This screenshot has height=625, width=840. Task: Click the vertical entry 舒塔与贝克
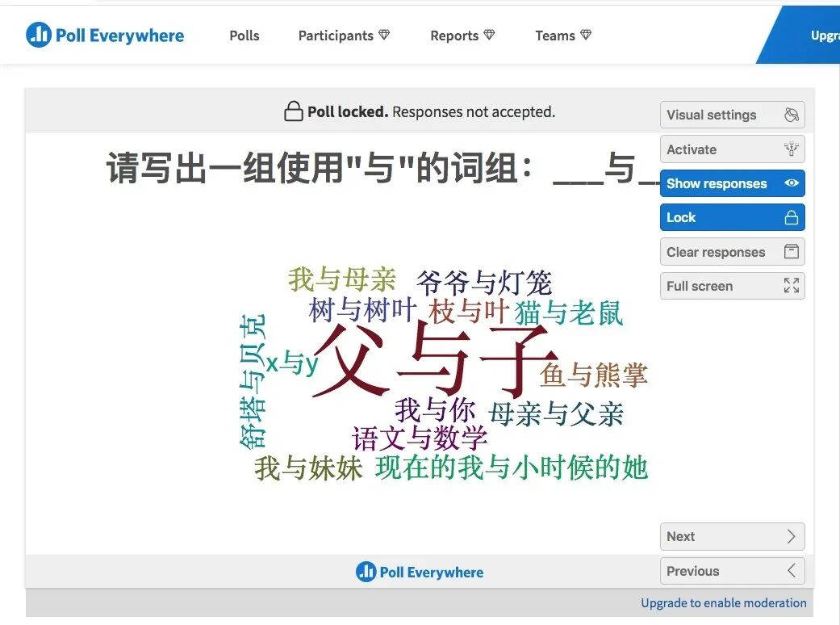[253, 381]
